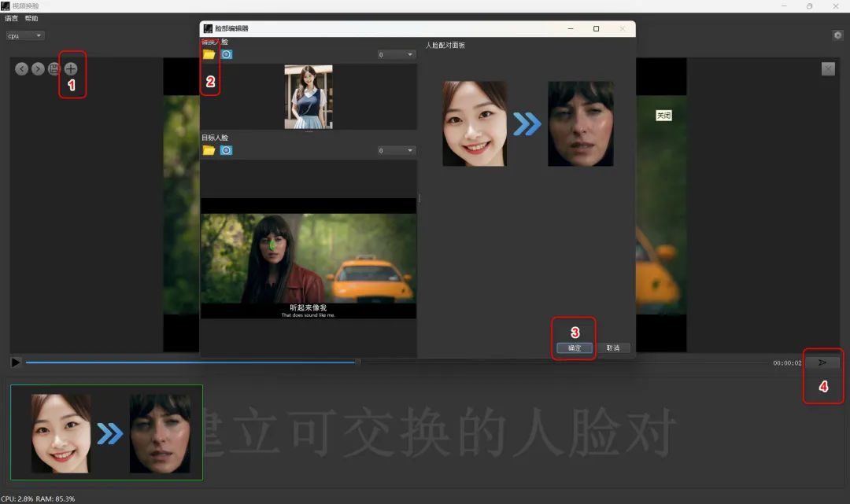Expand the source face index dropdown showing 0
The image size is (850, 504).
(396, 55)
